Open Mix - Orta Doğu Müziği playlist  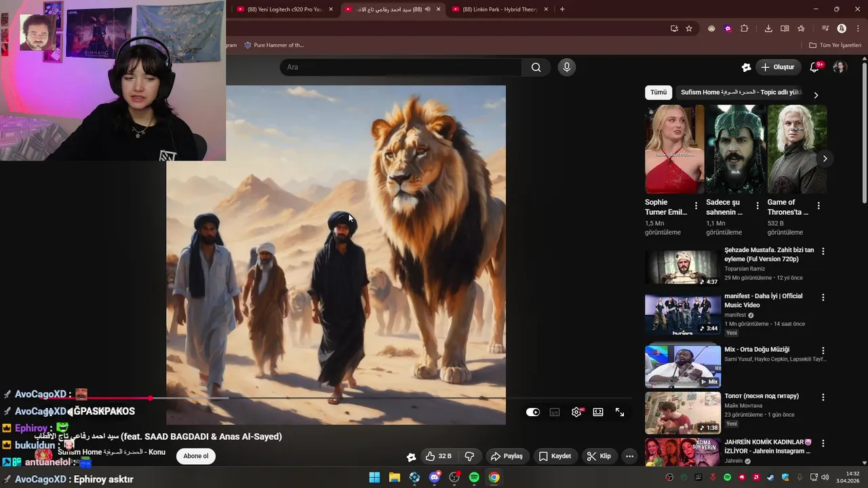click(x=757, y=350)
